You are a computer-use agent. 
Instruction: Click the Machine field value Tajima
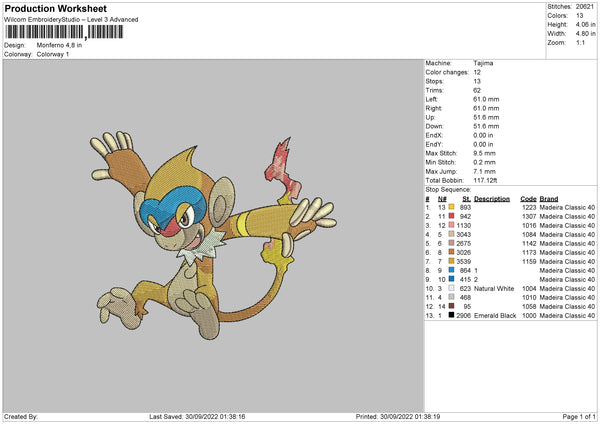[x=483, y=63]
